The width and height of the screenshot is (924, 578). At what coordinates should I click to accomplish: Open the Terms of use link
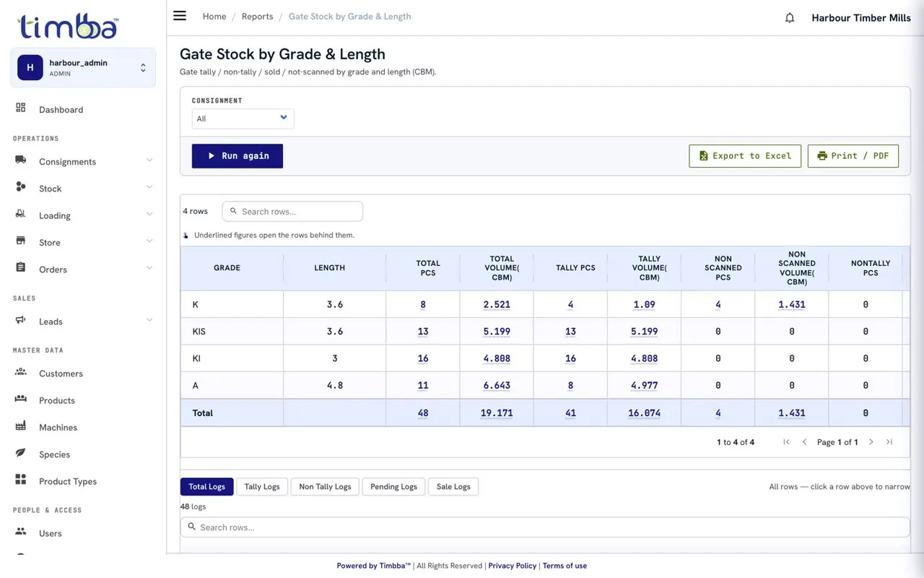[x=565, y=566]
